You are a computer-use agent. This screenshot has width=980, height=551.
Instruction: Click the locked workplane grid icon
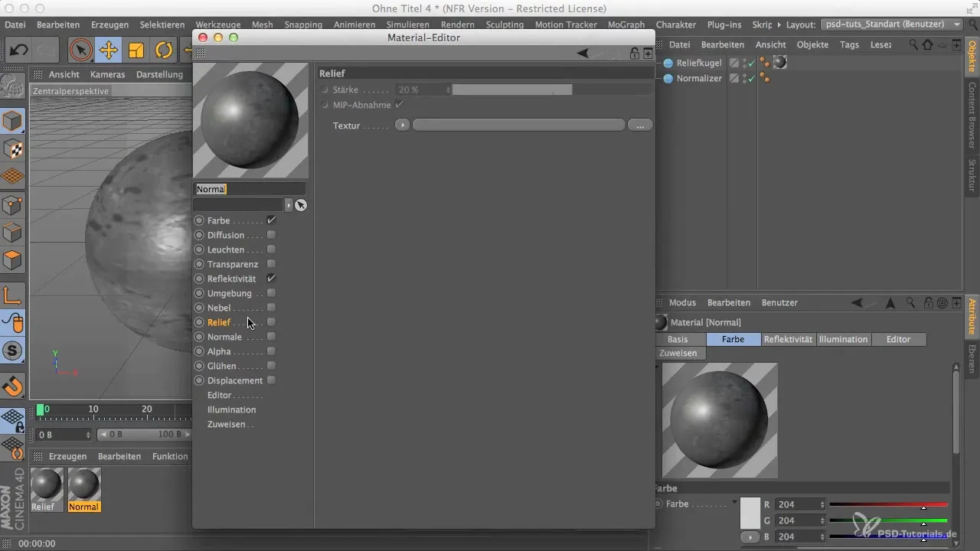point(13,420)
